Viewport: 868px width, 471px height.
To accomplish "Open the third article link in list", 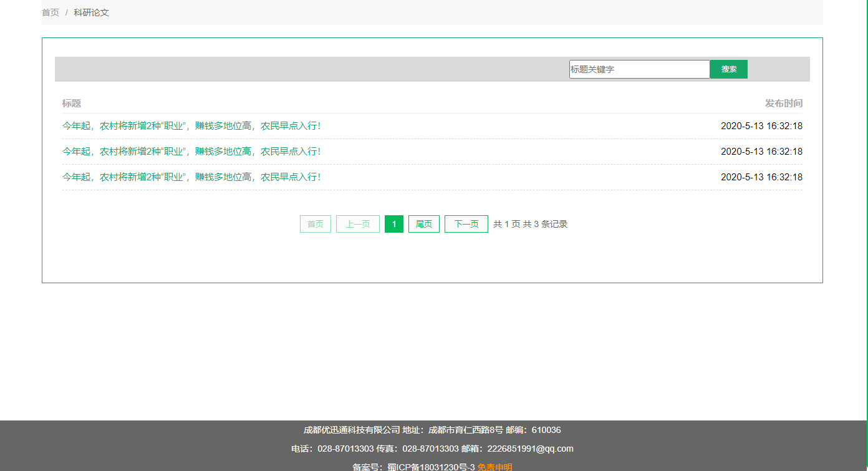I will (191, 177).
